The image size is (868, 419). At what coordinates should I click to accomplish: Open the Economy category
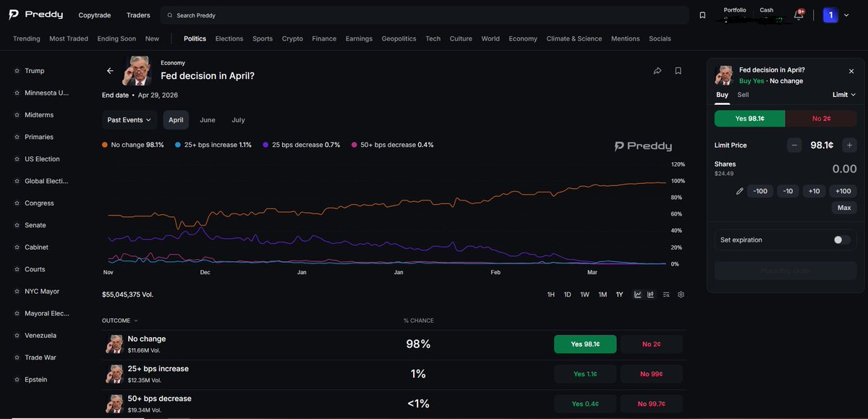(x=523, y=38)
